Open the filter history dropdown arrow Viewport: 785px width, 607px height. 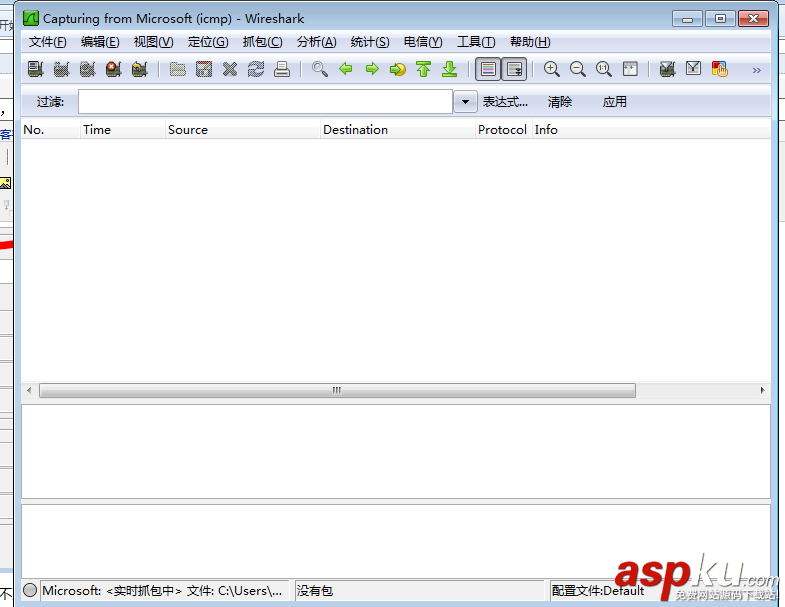point(465,102)
